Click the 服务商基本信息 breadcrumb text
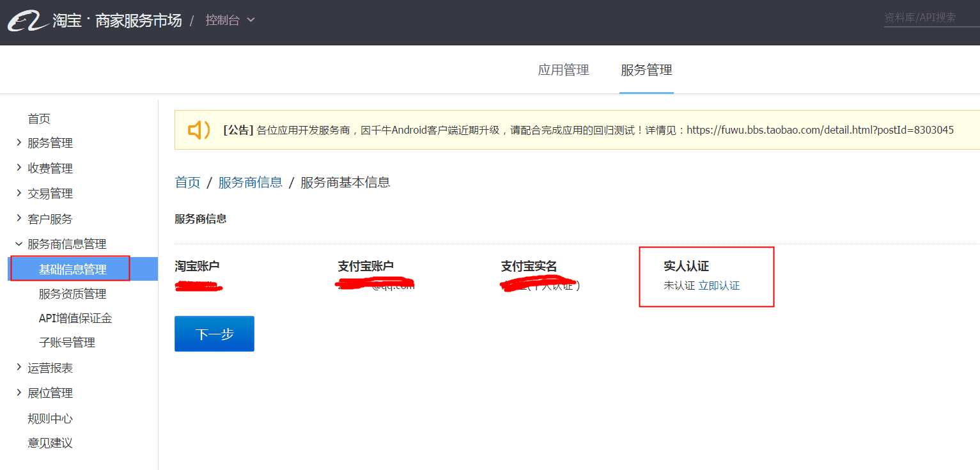This screenshot has height=470, width=980. coord(345,182)
